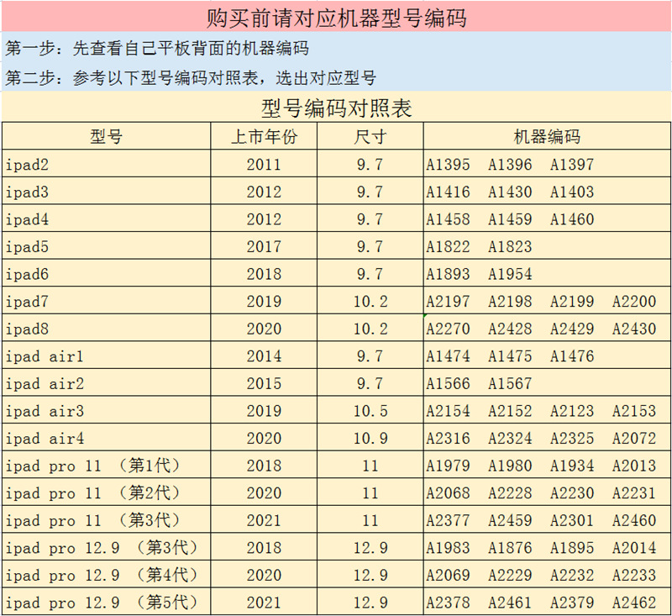The height and width of the screenshot is (616, 672).
Task: Click machine code A2460
Action: coord(634,520)
